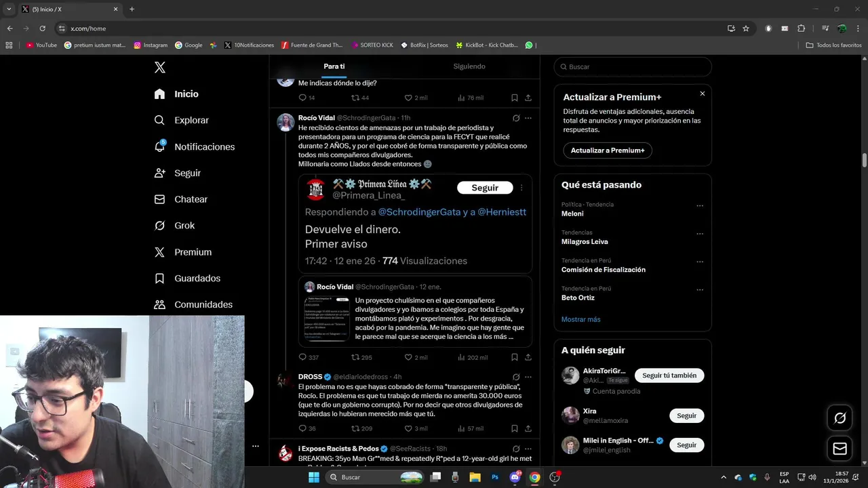The width and height of the screenshot is (868, 488).
Task: Open Grok icon on Rocío Vidal's tweet
Action: (x=516, y=118)
